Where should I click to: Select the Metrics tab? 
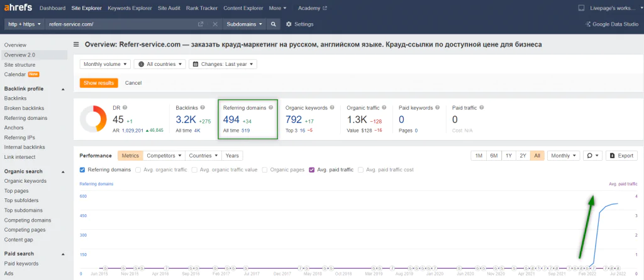131,156
